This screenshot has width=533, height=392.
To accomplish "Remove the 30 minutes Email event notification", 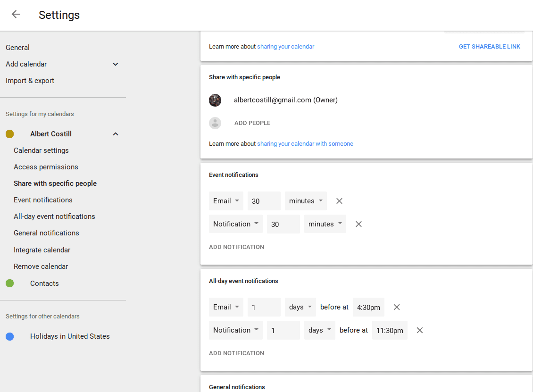I will (339, 201).
